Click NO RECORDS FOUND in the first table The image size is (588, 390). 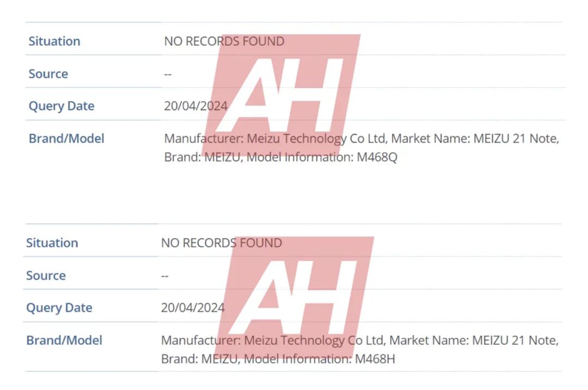coord(224,41)
